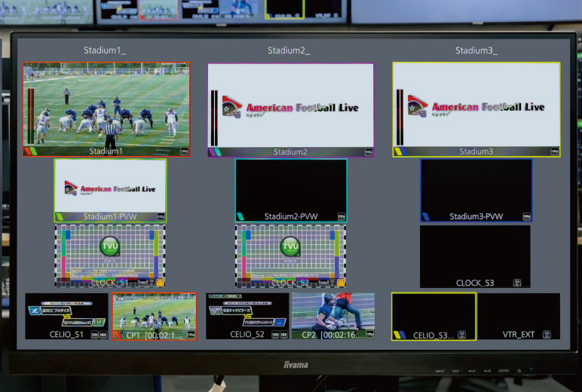Select the CLOCK_S3 source tile
Image resolution: width=582 pixels, height=392 pixels.
pos(475,256)
